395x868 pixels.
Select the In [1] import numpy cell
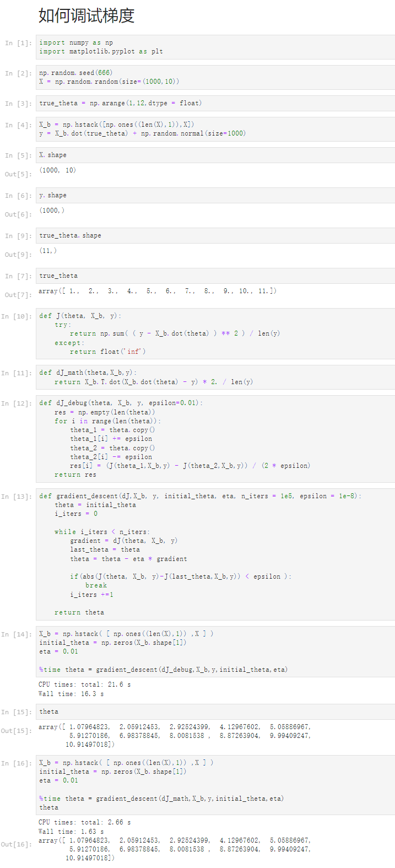pos(215,47)
